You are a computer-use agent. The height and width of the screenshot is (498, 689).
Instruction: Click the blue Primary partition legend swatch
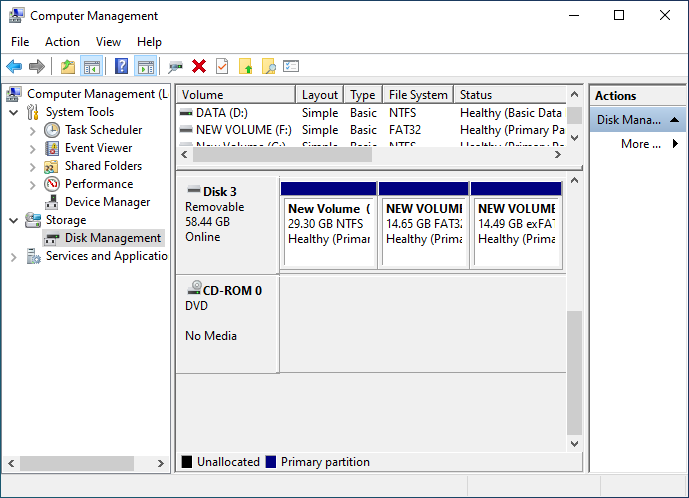click(x=270, y=462)
